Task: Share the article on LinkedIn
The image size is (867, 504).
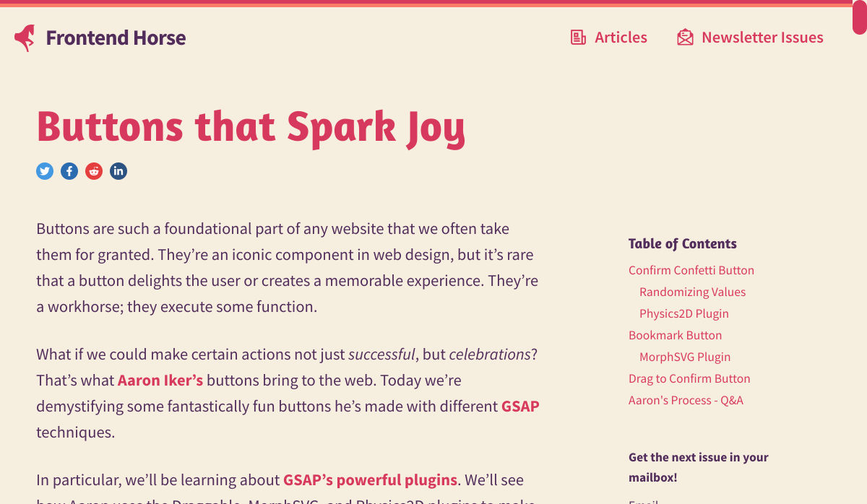Action: tap(118, 171)
